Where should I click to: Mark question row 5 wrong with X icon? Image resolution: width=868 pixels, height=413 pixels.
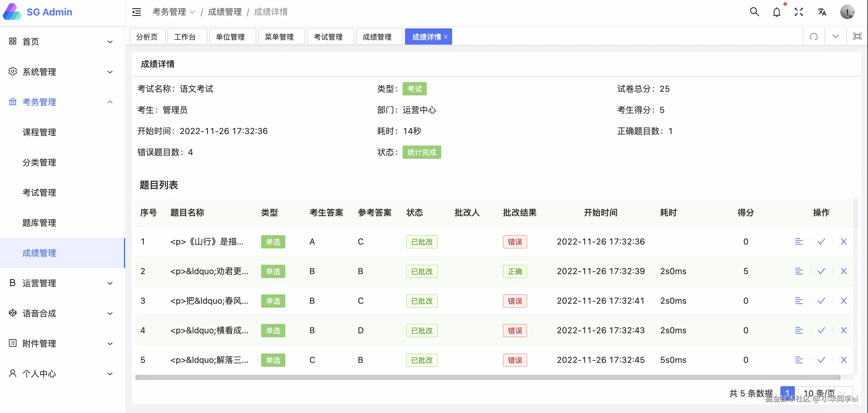point(844,360)
